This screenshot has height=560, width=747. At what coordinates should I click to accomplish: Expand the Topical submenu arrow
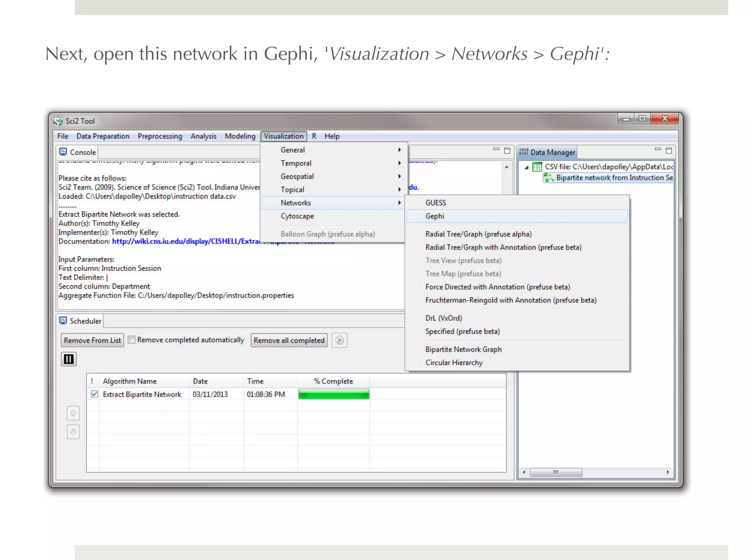(399, 190)
